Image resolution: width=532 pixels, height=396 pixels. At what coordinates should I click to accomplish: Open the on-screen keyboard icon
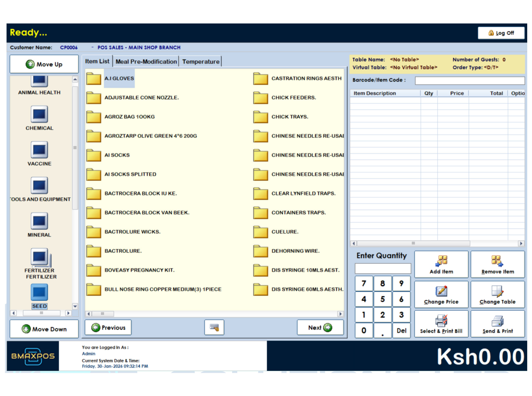[214, 327]
